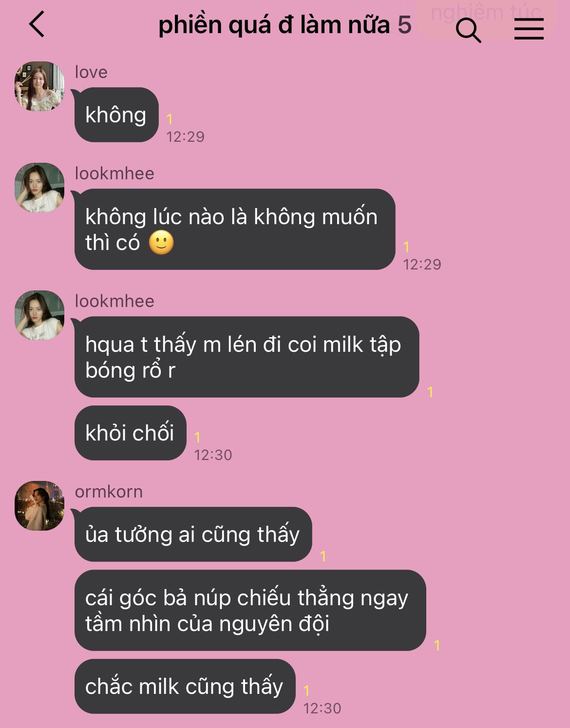Select the chat title 'phiền quá đ làm nữa'
This screenshot has height=728, width=570.
274,25
